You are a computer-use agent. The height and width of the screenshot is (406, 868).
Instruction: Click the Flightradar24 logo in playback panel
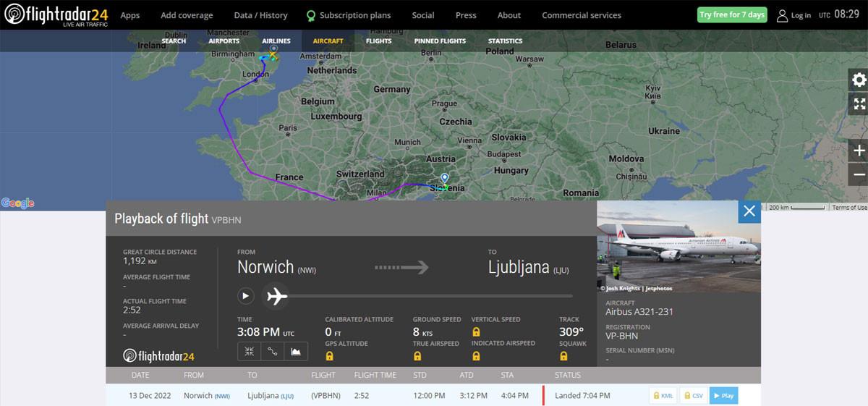tap(158, 355)
